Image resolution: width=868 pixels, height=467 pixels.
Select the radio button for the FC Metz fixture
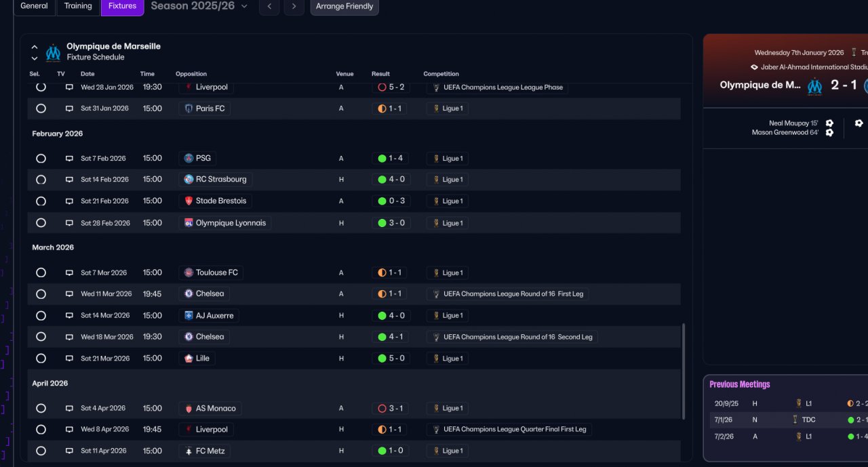pos(41,451)
